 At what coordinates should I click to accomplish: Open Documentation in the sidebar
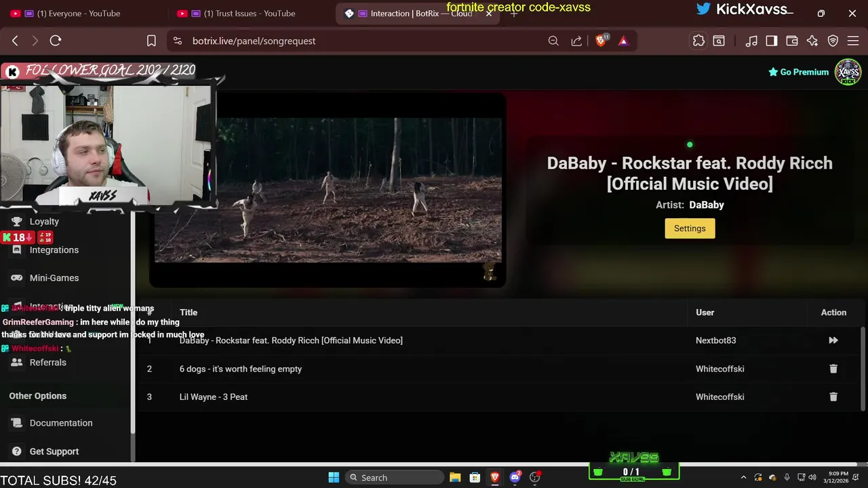tap(61, 423)
